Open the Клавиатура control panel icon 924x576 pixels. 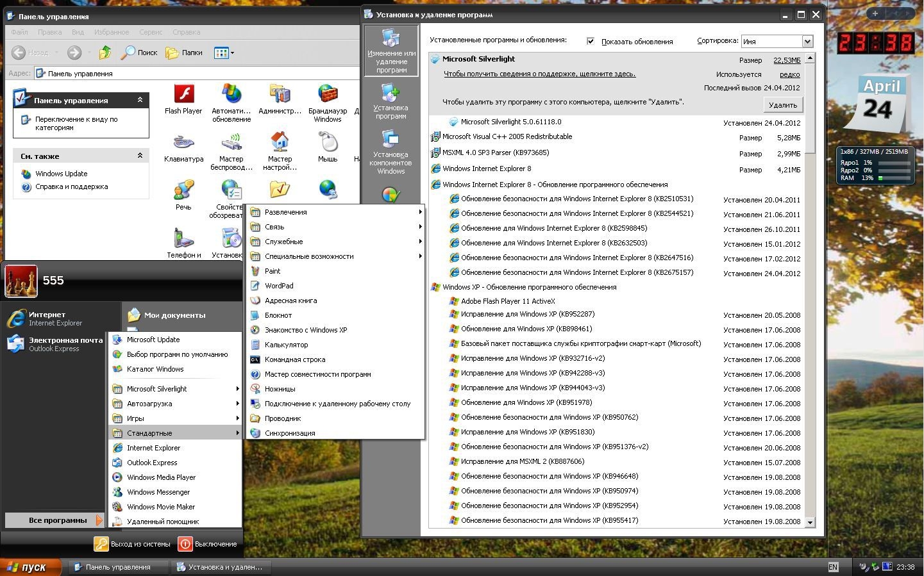click(x=183, y=147)
